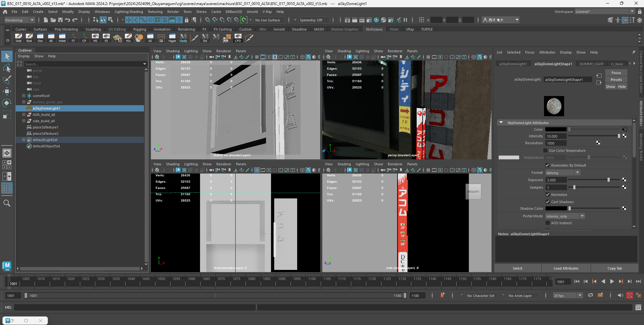Screen dimensions: 644x325
Task: Open the Format latlong dropdown
Action: 563,173
